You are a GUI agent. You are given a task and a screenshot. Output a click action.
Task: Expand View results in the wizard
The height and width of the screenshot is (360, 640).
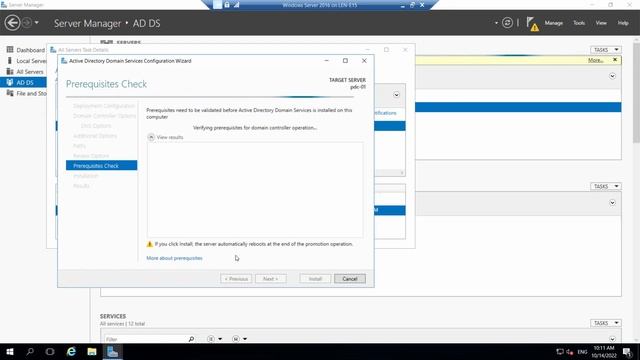click(151, 137)
